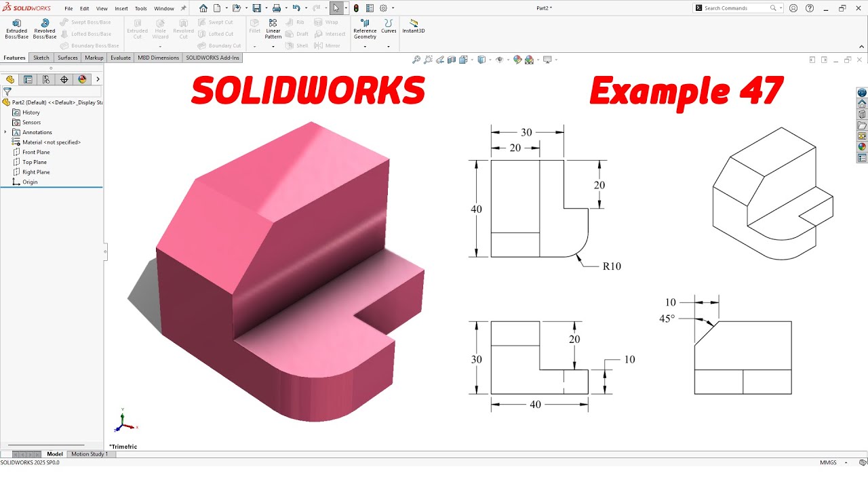
Task: Open the Window menu
Action: (x=164, y=9)
